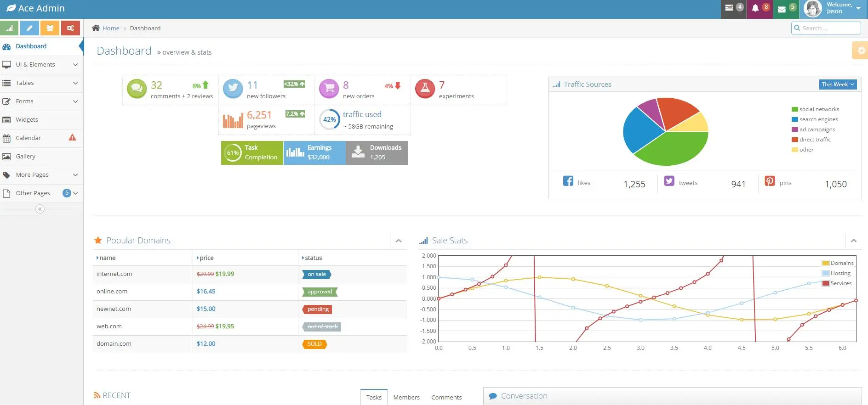Click the Facebook likes icon
The image size is (868, 405).
pos(568,181)
